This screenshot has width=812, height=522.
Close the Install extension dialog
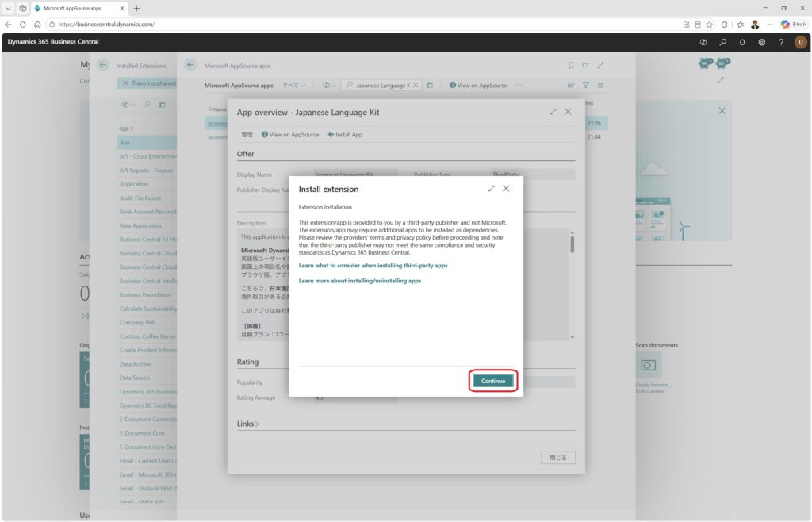[506, 189]
